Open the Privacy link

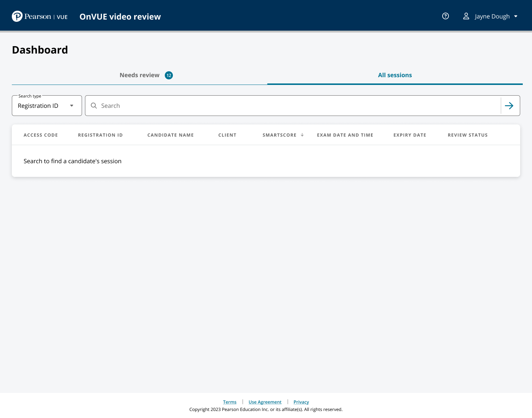click(301, 402)
